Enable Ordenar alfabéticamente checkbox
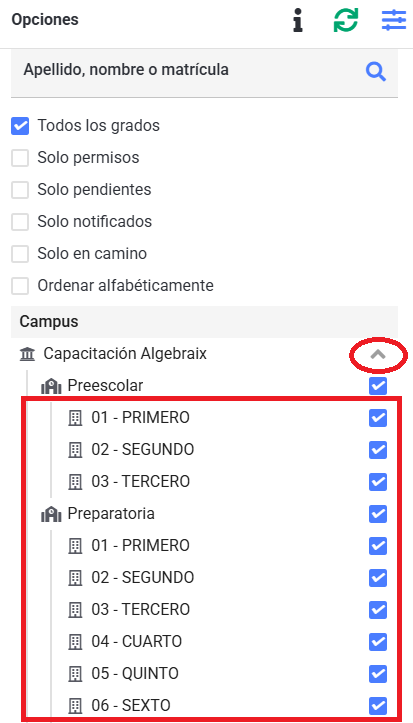413x723 pixels. click(20, 286)
